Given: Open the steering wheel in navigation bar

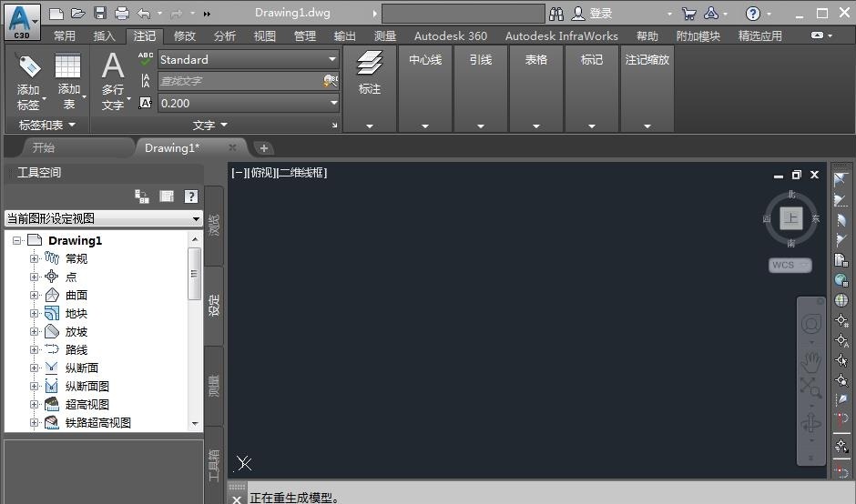Looking at the screenshot, I should coord(811,324).
